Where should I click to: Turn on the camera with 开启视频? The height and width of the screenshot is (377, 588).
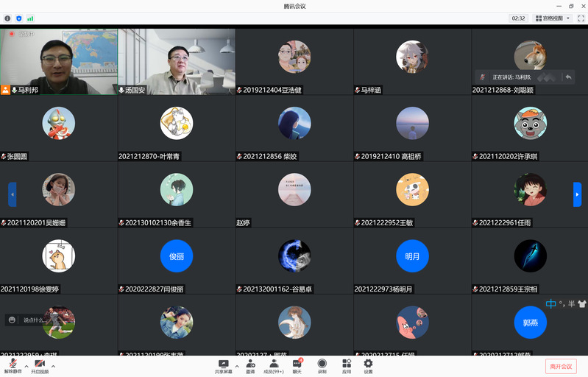click(40, 365)
